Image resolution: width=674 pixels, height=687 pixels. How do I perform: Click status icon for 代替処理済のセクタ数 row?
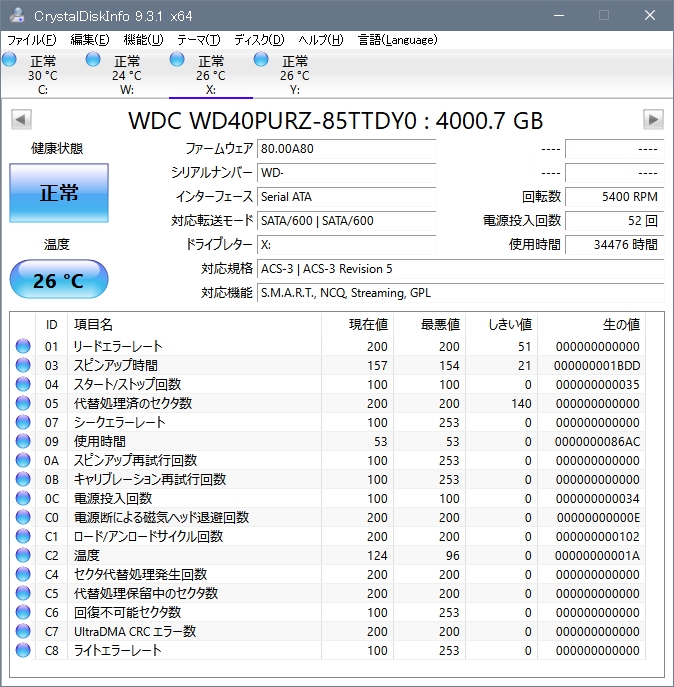click(23, 403)
